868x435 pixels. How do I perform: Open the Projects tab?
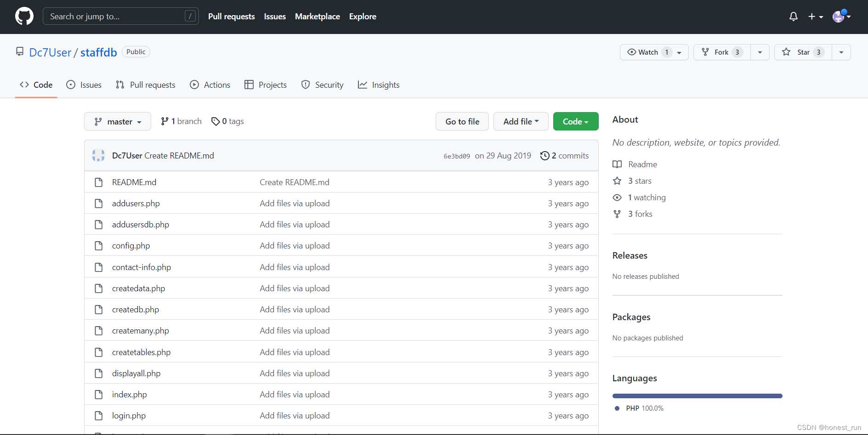266,85
